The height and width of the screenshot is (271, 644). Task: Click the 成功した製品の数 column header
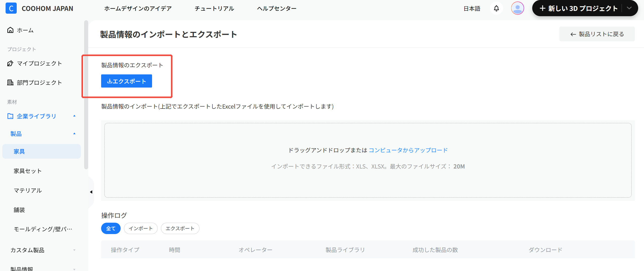pos(435,250)
